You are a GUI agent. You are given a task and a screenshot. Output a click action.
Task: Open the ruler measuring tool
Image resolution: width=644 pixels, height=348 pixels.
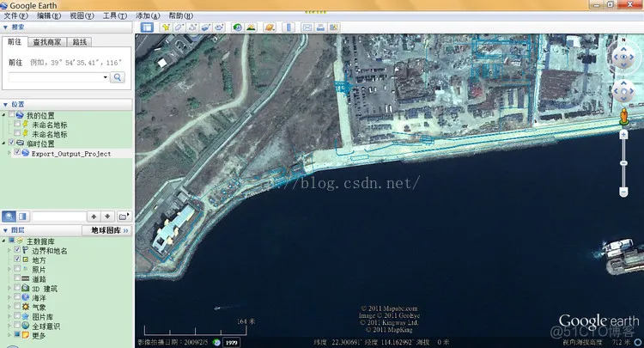[x=289, y=27]
